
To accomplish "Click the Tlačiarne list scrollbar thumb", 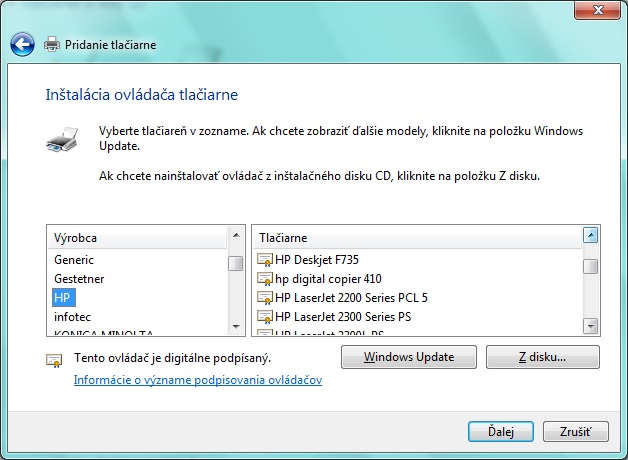I will tap(590, 266).
